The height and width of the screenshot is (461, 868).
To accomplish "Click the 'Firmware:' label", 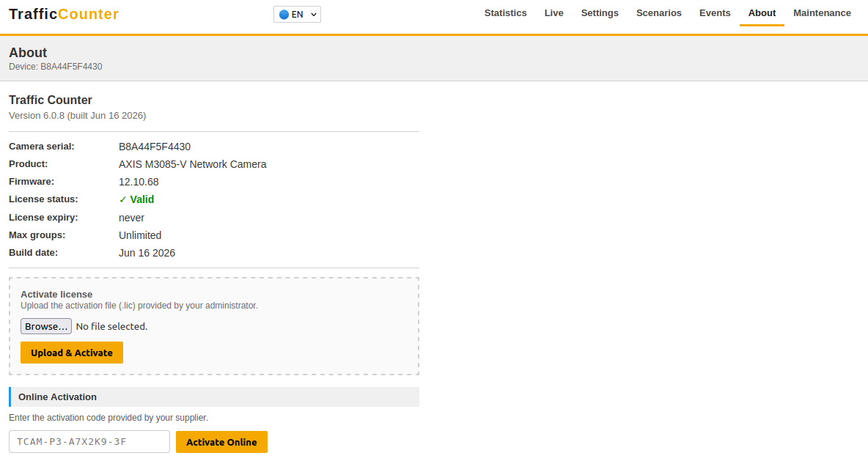I will 32,182.
